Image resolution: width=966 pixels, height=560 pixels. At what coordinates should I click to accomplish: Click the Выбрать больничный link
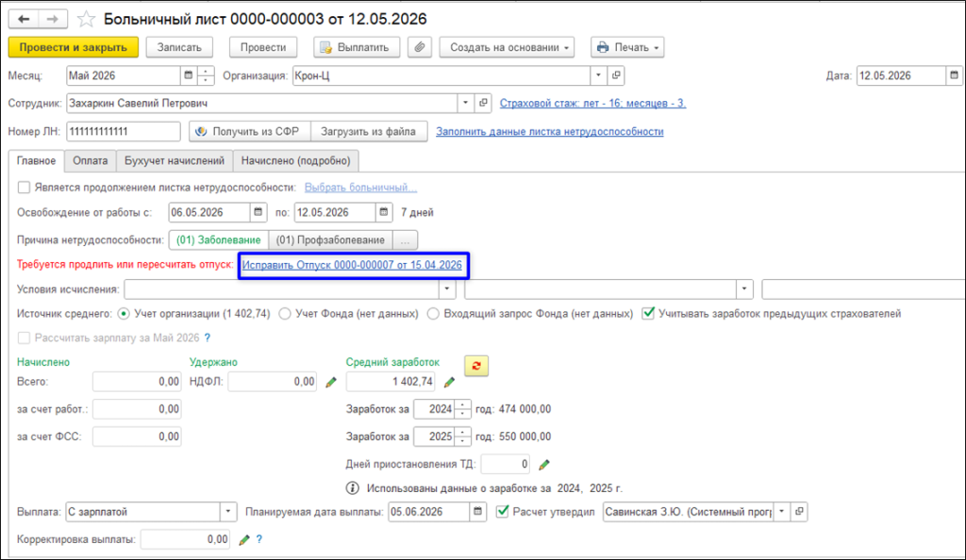[360, 187]
